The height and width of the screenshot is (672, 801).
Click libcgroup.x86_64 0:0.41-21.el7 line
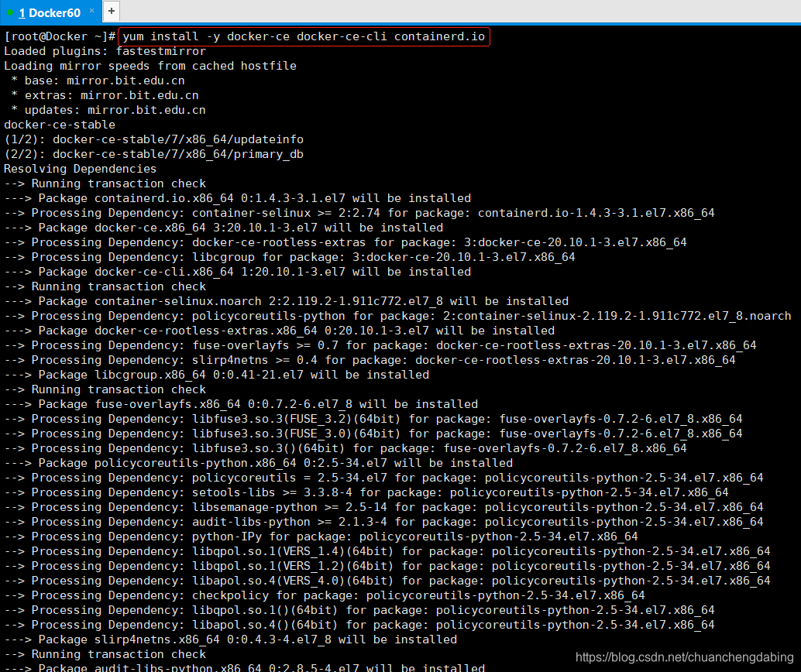217,375
